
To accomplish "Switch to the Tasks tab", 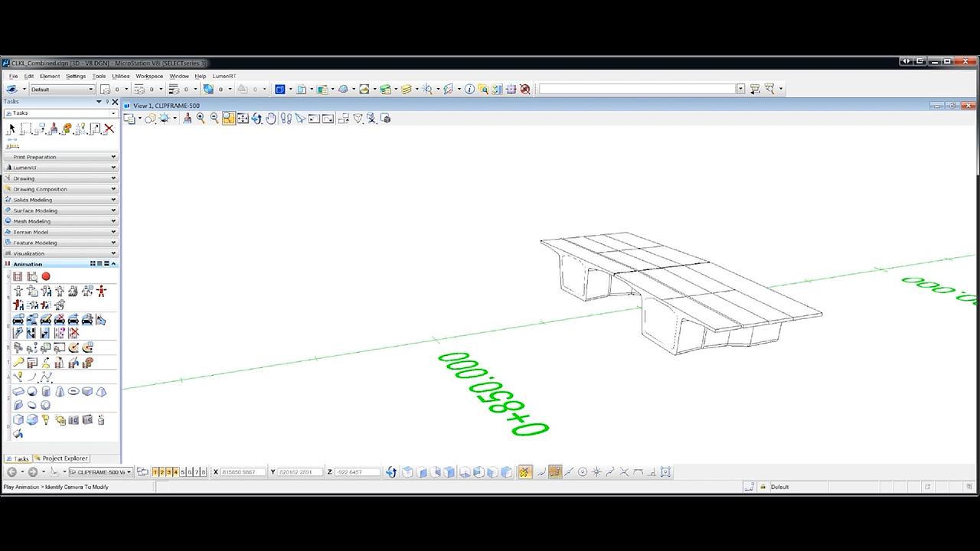I will tap(17, 458).
